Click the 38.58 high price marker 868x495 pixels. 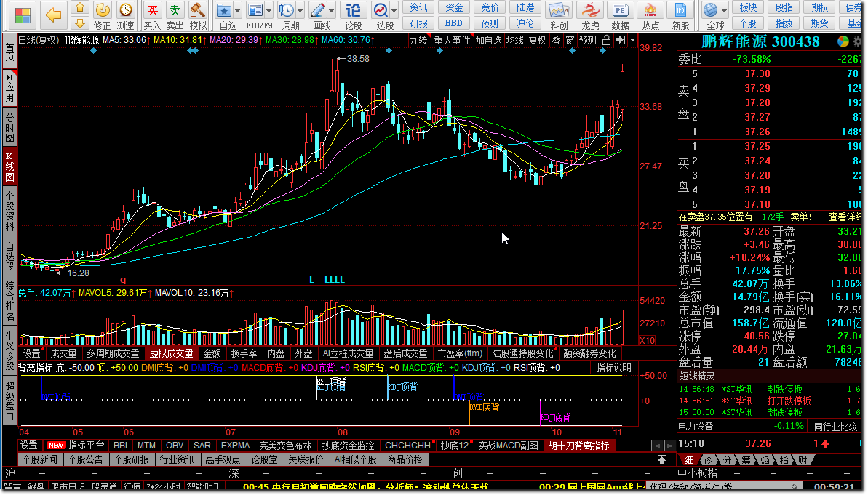point(358,59)
